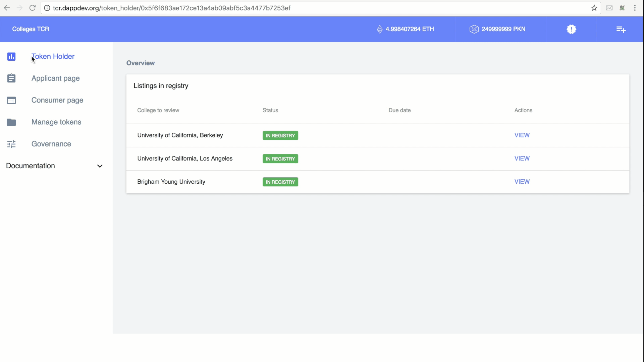Click the Token Holder chart icon
The height and width of the screenshot is (362, 644).
(x=11, y=57)
